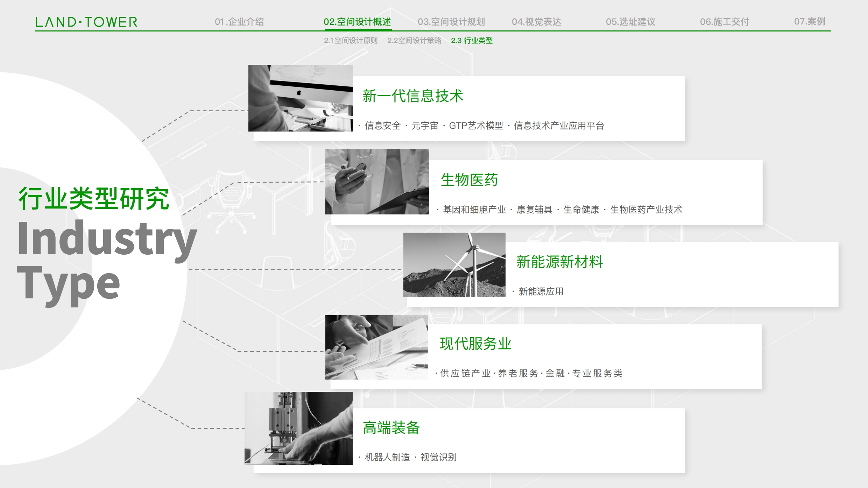Click the 专业服务类 bullet item

(x=598, y=373)
